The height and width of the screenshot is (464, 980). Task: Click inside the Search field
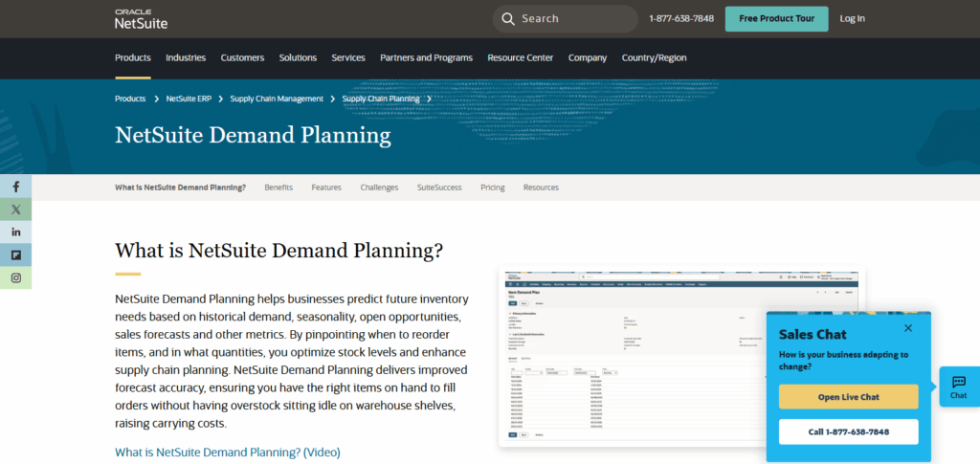click(x=565, y=19)
